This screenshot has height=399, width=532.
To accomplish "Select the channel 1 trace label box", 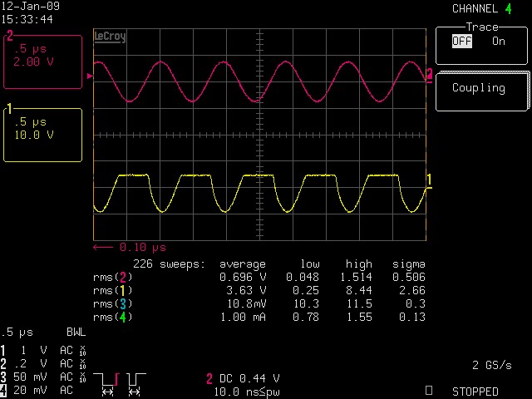I will click(x=42, y=135).
